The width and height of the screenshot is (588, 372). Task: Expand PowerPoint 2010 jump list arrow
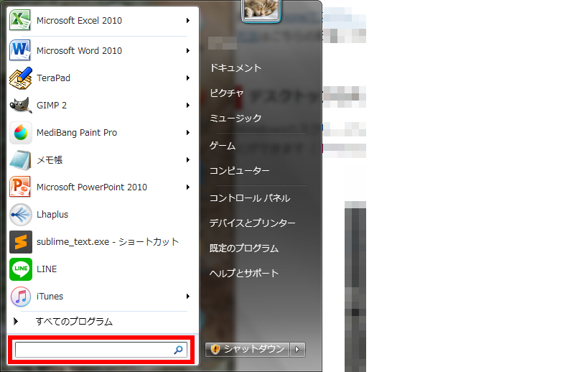pos(188,187)
